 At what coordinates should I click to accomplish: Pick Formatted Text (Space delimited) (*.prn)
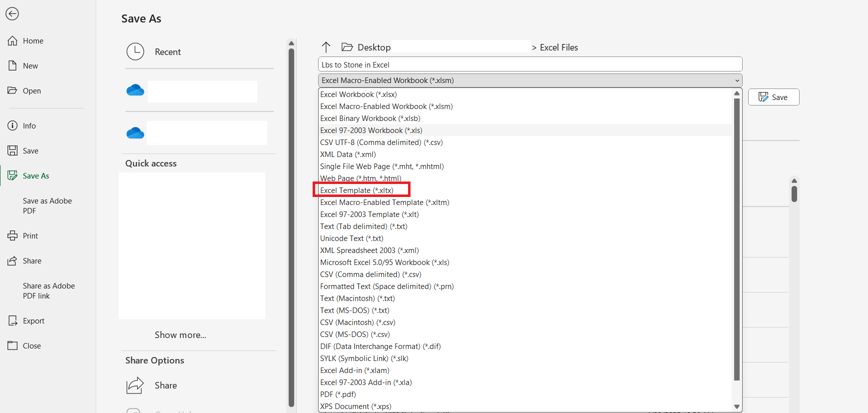pyautogui.click(x=525, y=286)
